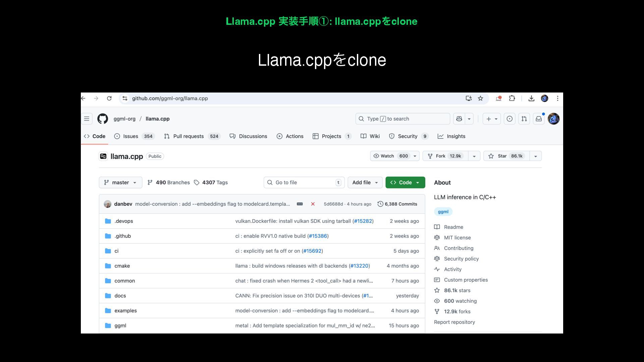Open the Security tab
The height and width of the screenshot is (362, 644).
(x=408, y=136)
